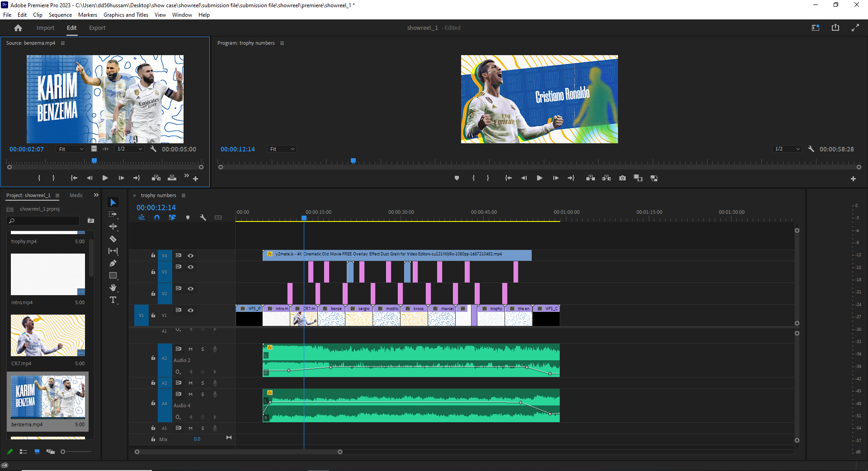Switch to the Import tab
The image size is (868, 471).
[45, 28]
